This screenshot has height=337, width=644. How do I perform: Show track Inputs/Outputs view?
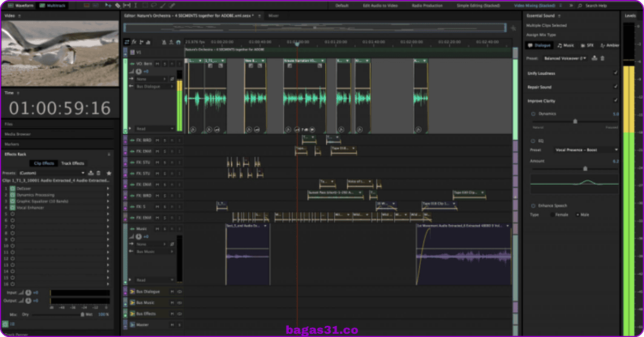tap(127, 42)
